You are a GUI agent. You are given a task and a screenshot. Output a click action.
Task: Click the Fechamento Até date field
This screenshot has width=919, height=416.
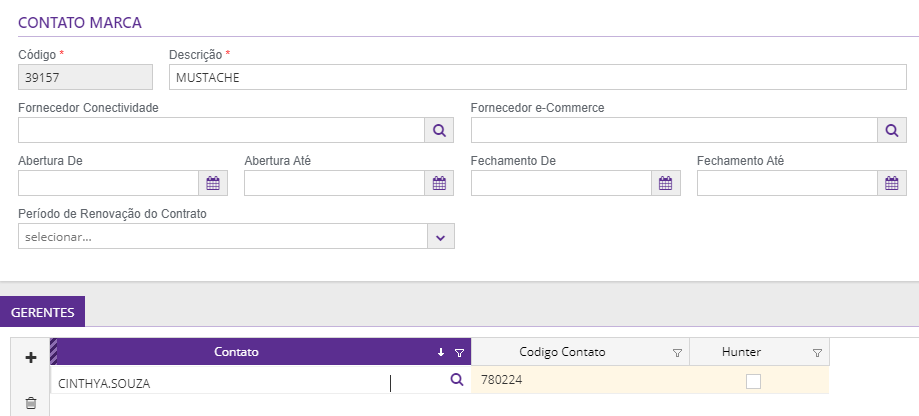tap(787, 183)
